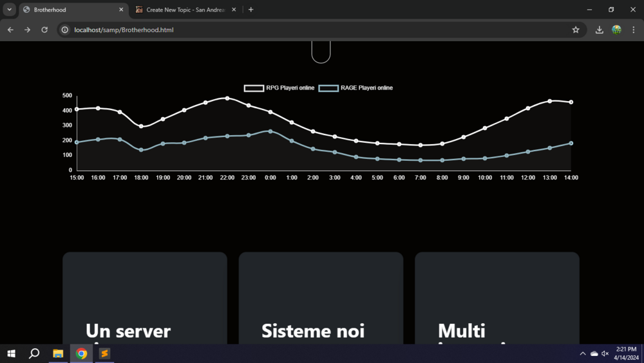Click the Chrome taskbar icon
The image size is (644, 363).
pos(81,353)
